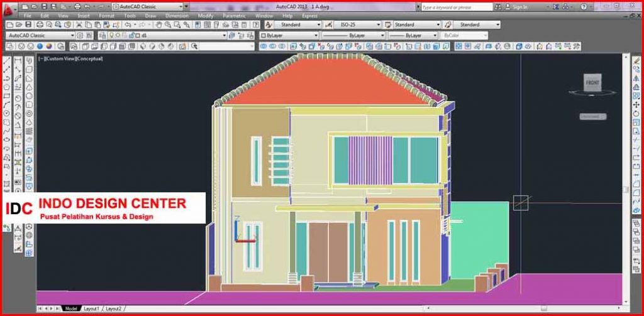
Task: Select the Circle tool in Draw toolbar
Action: click(6, 112)
